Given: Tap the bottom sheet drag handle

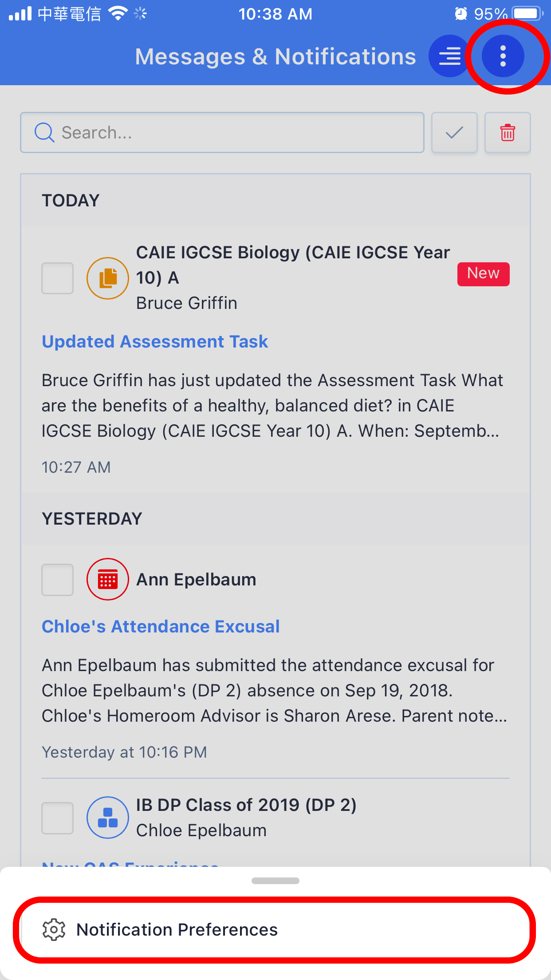Looking at the screenshot, I should (275, 881).
